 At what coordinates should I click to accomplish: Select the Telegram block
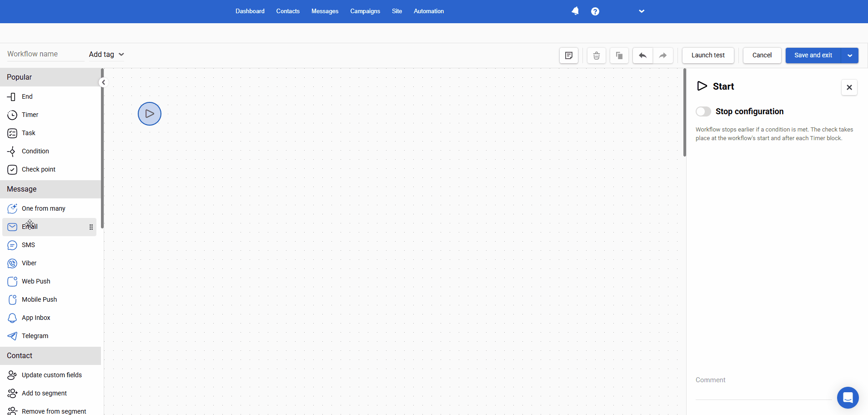click(x=49, y=336)
